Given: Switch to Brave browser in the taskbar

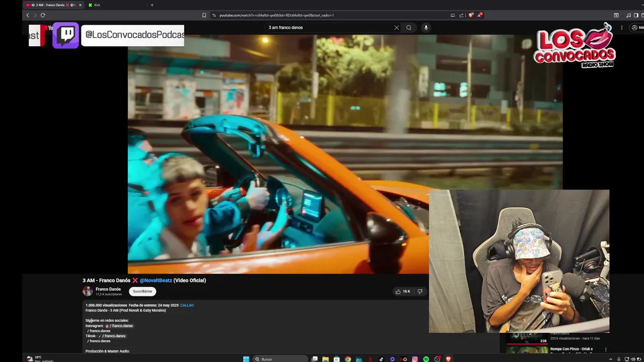Looking at the screenshot, I should (448, 359).
